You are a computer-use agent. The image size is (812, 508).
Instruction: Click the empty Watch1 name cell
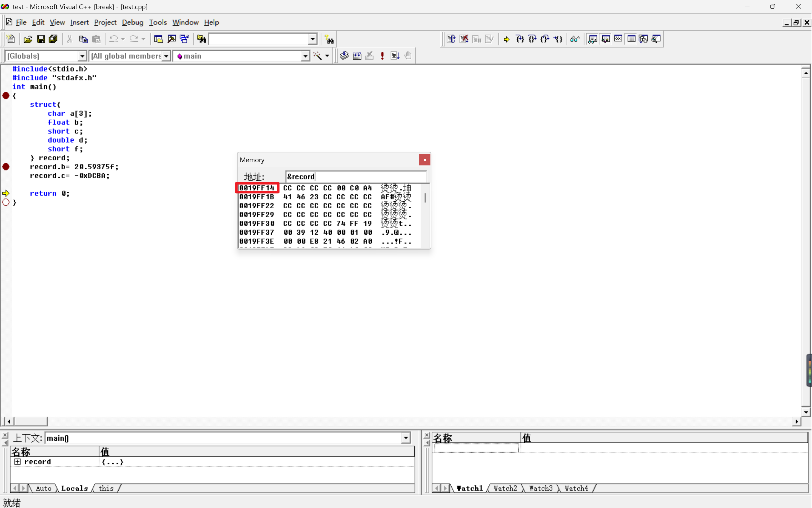point(476,448)
